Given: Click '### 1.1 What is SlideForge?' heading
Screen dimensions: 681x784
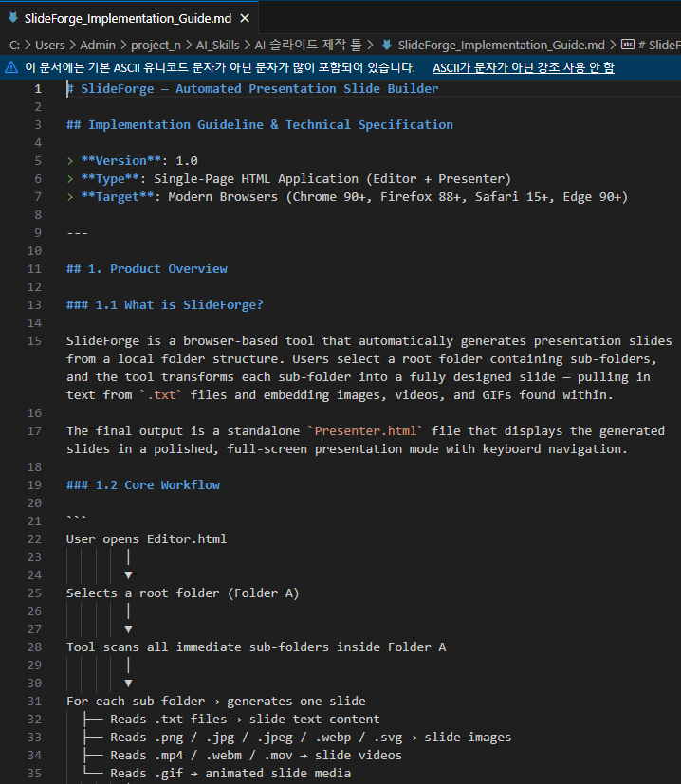Looking at the screenshot, I should tap(165, 304).
